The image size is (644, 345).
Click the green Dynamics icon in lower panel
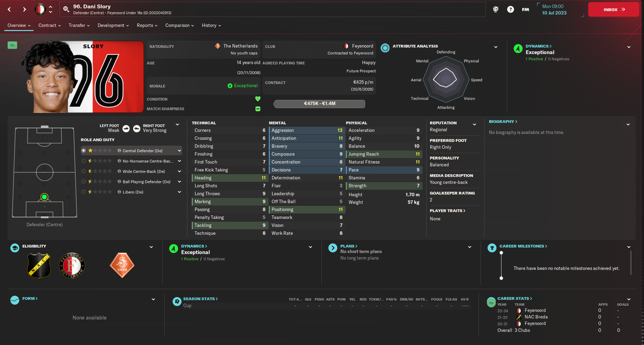click(x=174, y=248)
